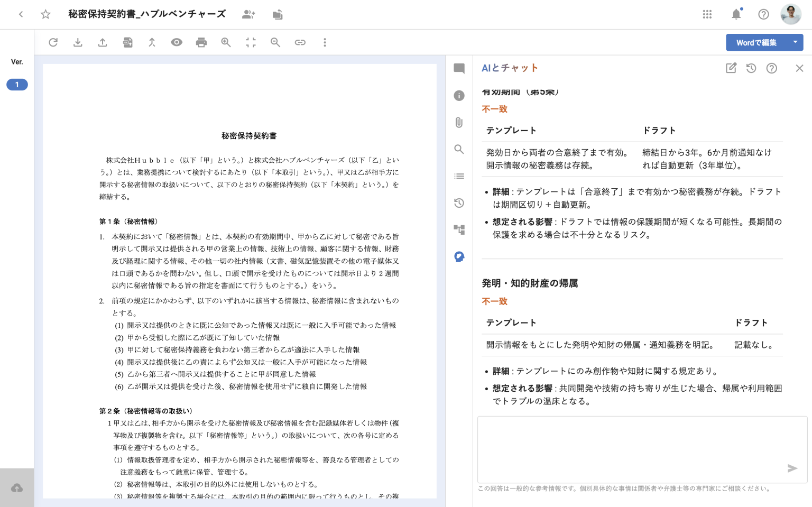
Task: Toggle the eye preview visibility icon
Action: point(177,42)
